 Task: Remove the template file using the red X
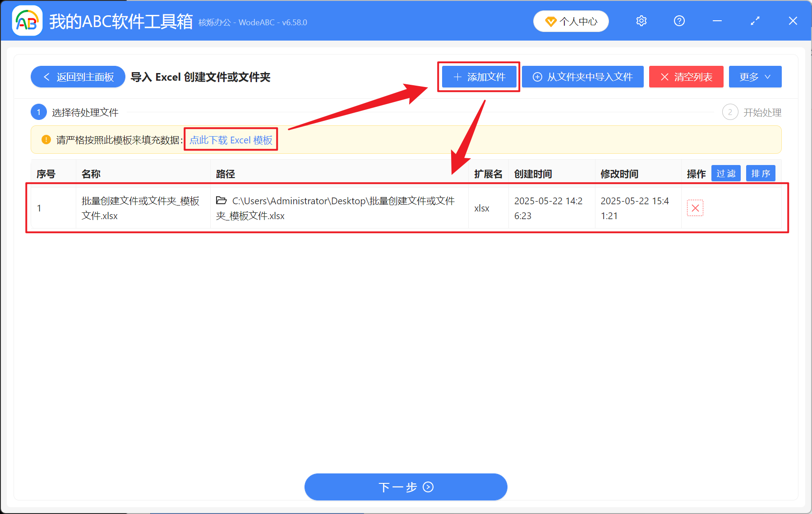click(695, 208)
